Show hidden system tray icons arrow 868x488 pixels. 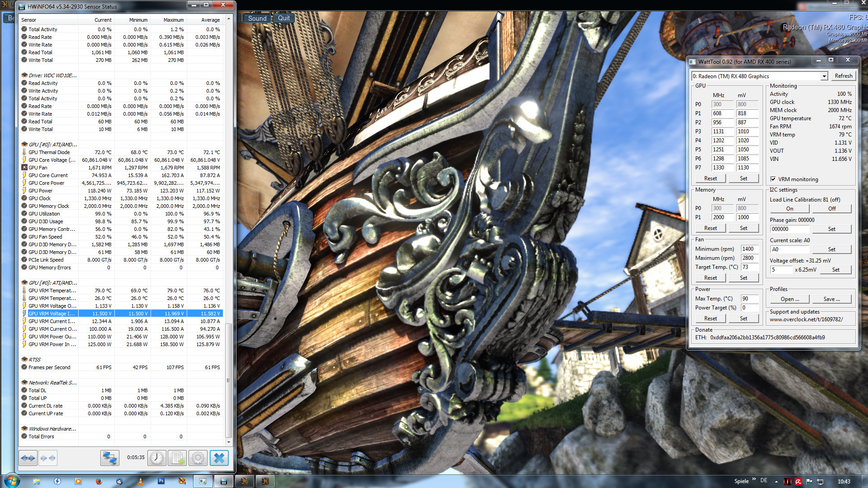(x=776, y=482)
